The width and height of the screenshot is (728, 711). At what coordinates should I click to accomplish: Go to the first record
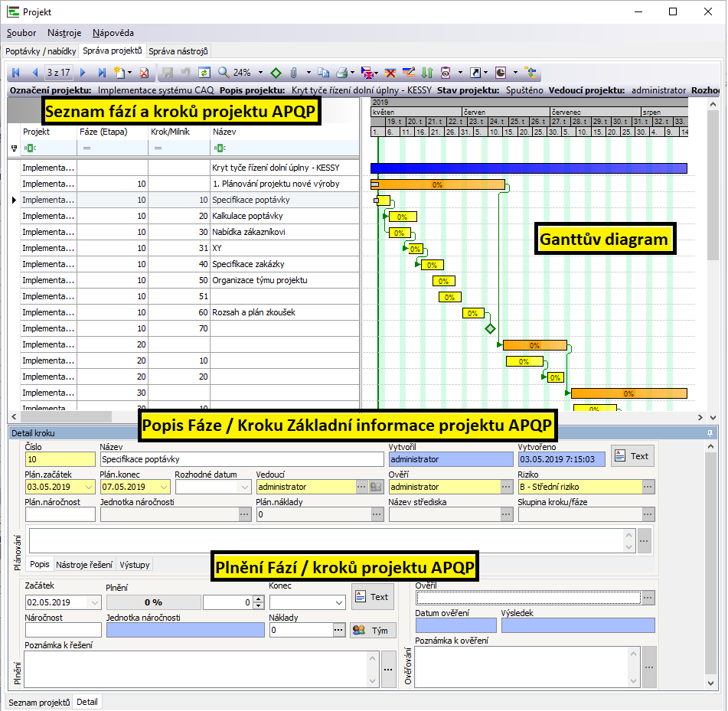point(15,73)
